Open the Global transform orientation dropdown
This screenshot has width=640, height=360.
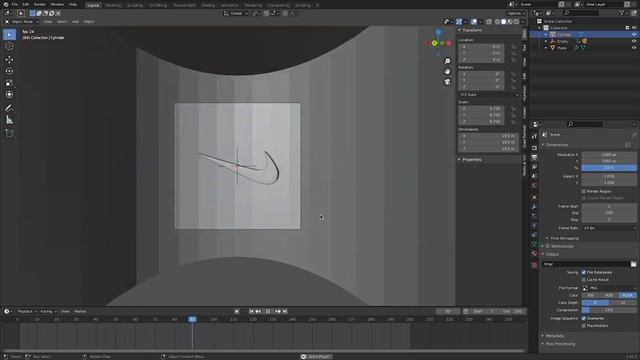pos(236,13)
